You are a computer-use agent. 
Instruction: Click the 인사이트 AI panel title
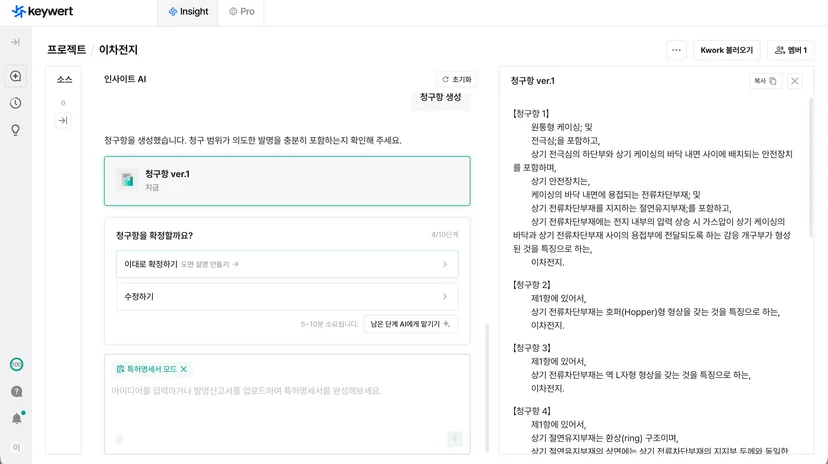pos(125,79)
